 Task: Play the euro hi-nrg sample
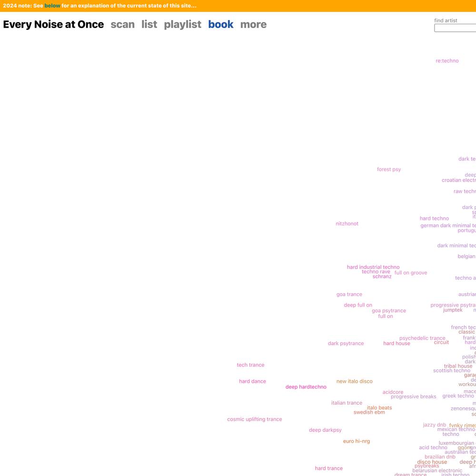357,441
